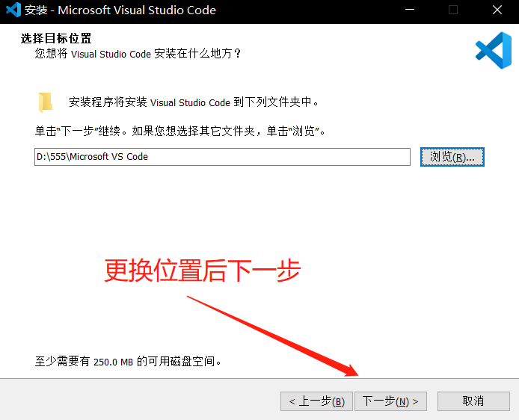Click the yellow folder icon
Screen dimensions: 519x420
(46, 102)
